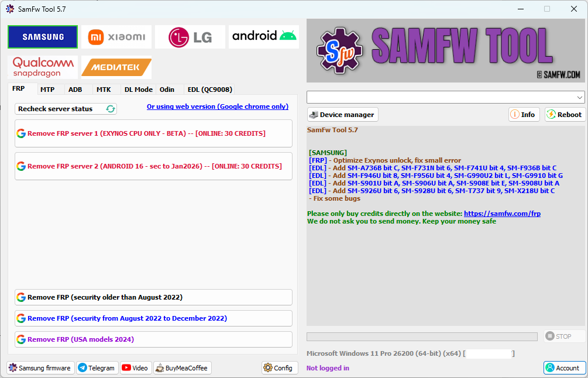Switch to the MTP tab
Screen dimensions: 588x378
coord(47,90)
